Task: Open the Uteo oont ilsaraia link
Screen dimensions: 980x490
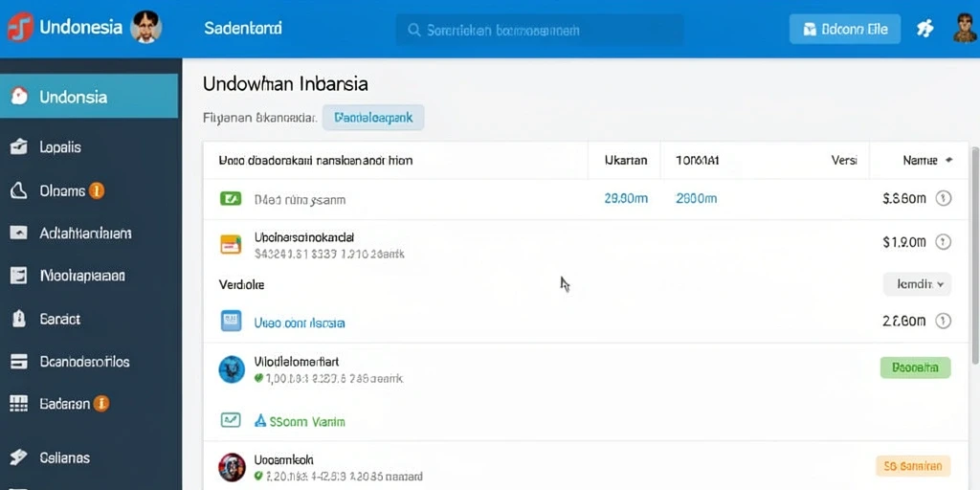Action: 300,323
